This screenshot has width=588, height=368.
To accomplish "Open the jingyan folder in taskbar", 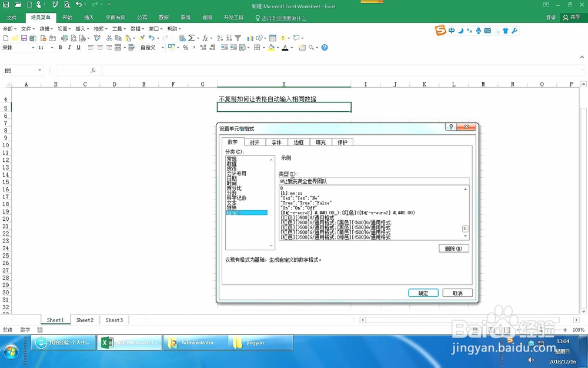I will (x=260, y=343).
